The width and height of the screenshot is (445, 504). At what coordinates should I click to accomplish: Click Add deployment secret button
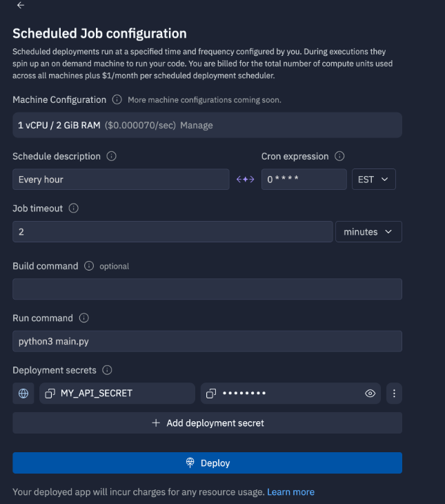point(207,423)
